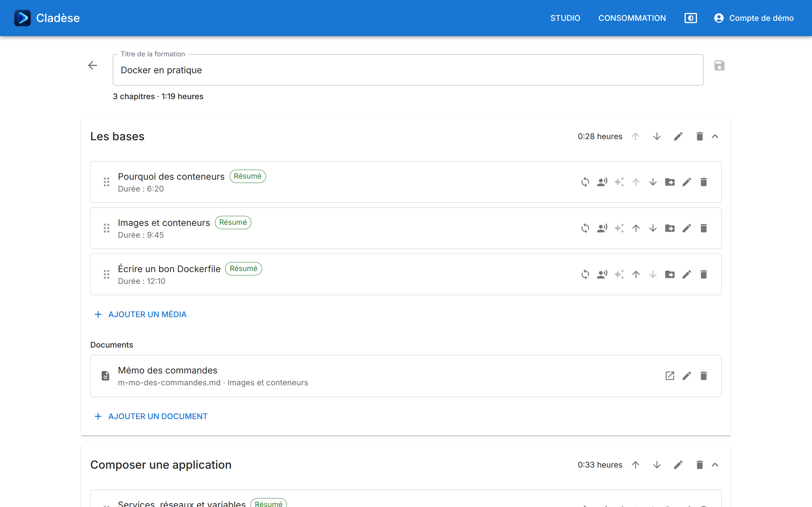Collapse the Composer une application chapter
The width and height of the screenshot is (812, 507).
(x=715, y=465)
